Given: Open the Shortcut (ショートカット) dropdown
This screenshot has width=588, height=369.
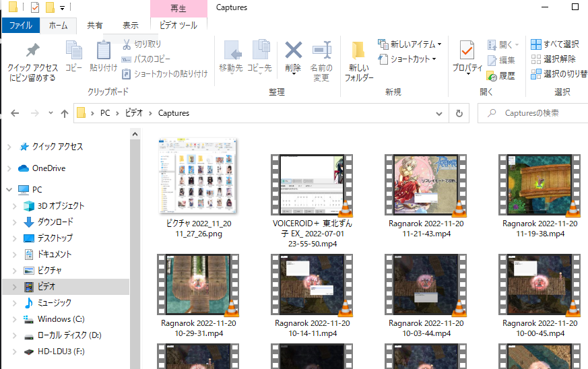Looking at the screenshot, I should point(407,59).
